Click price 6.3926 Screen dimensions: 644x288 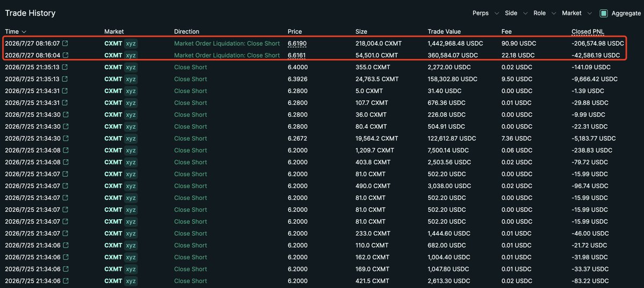[298, 79]
